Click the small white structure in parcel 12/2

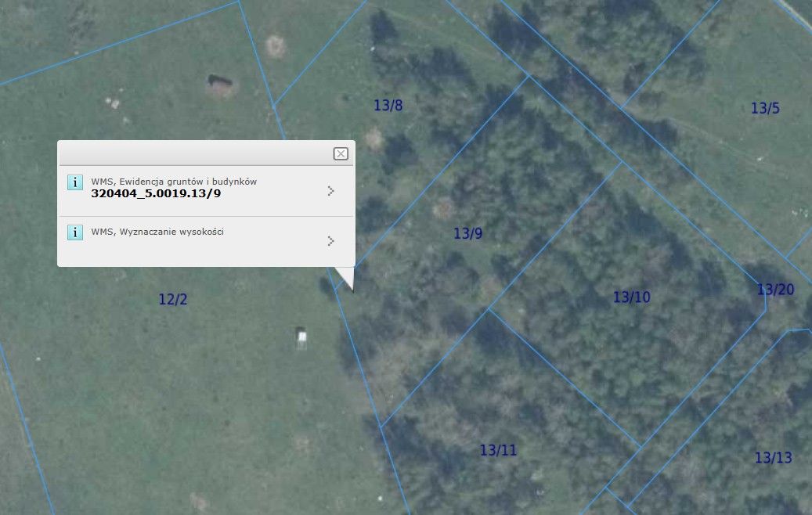pos(301,338)
